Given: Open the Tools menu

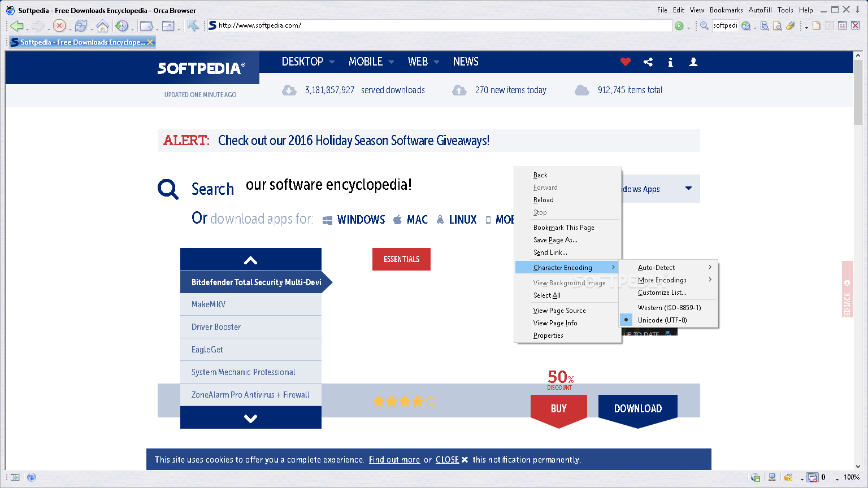Looking at the screenshot, I should point(785,10).
